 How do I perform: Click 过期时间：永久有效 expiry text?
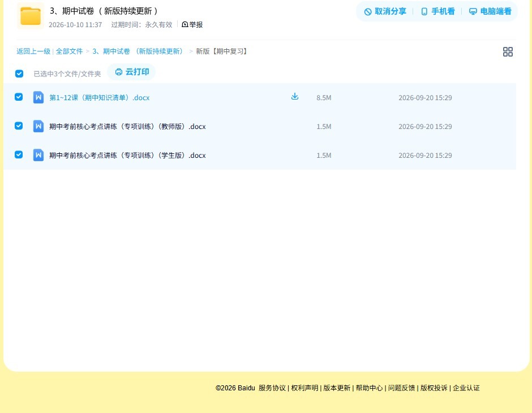(x=142, y=25)
